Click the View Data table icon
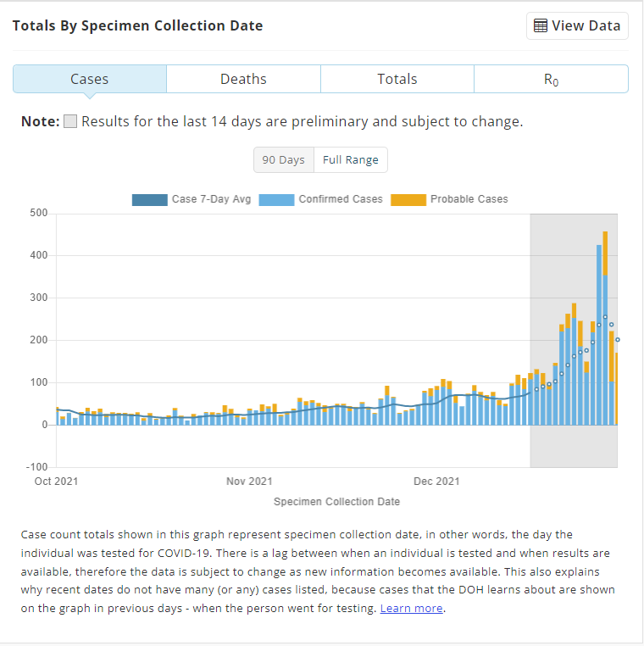 541,25
